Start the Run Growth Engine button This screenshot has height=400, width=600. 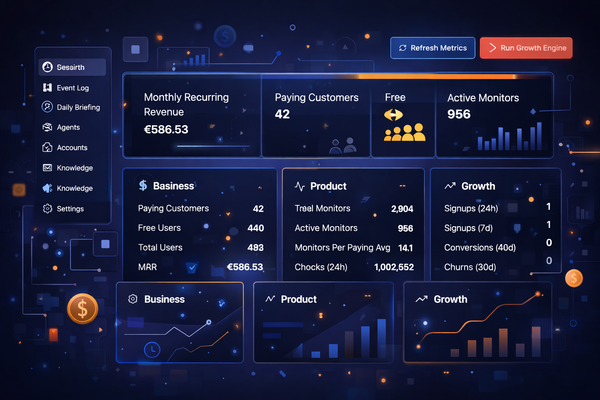point(526,48)
